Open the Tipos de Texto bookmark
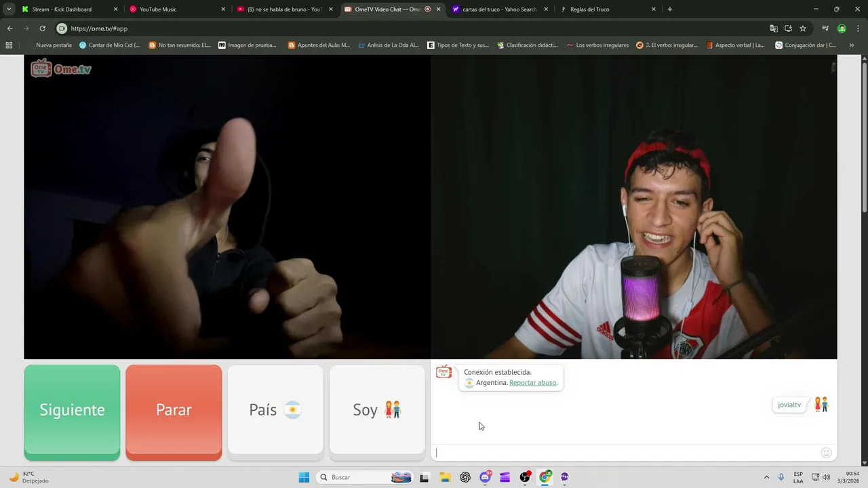Screen dimensions: 868x488 [458, 45]
